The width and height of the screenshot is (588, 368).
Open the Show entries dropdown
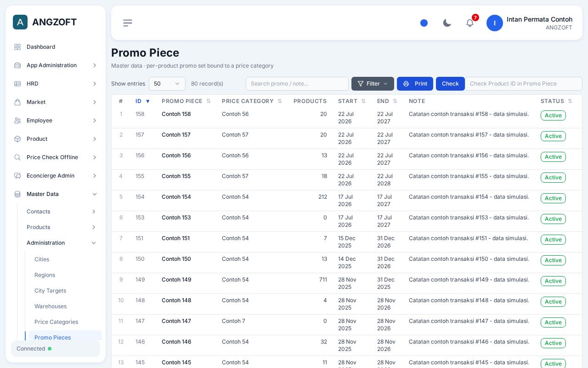(x=167, y=84)
